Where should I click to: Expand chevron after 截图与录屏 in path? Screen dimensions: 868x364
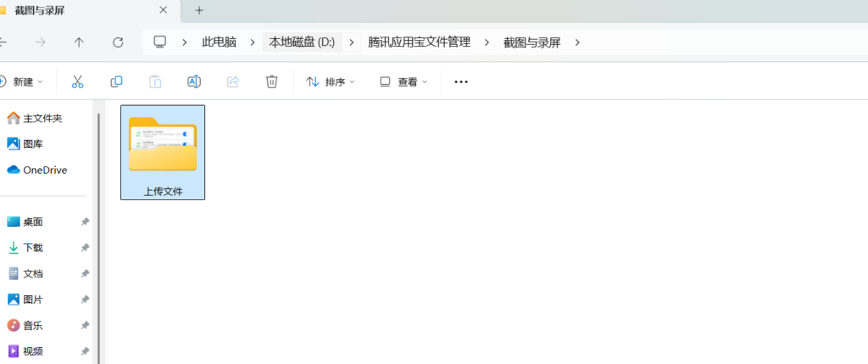coord(578,42)
